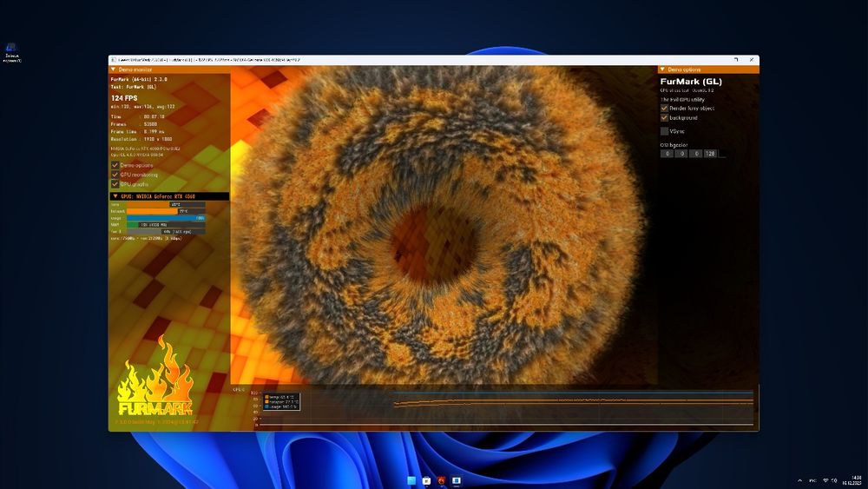Click the GPU usage bar
The image size is (868, 489).
[166, 218]
